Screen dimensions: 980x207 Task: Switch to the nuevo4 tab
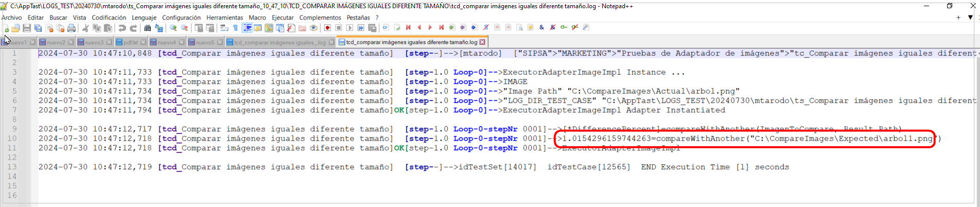(x=166, y=42)
